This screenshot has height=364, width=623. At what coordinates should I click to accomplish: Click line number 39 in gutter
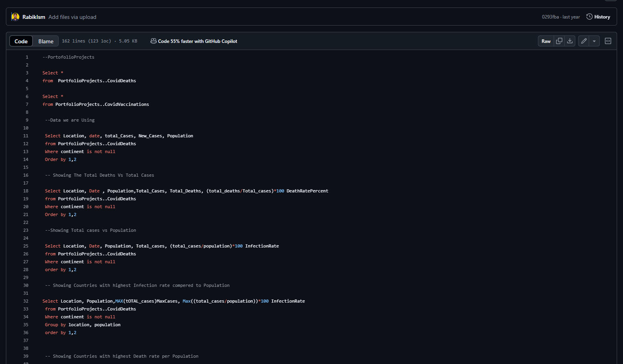coord(26,356)
